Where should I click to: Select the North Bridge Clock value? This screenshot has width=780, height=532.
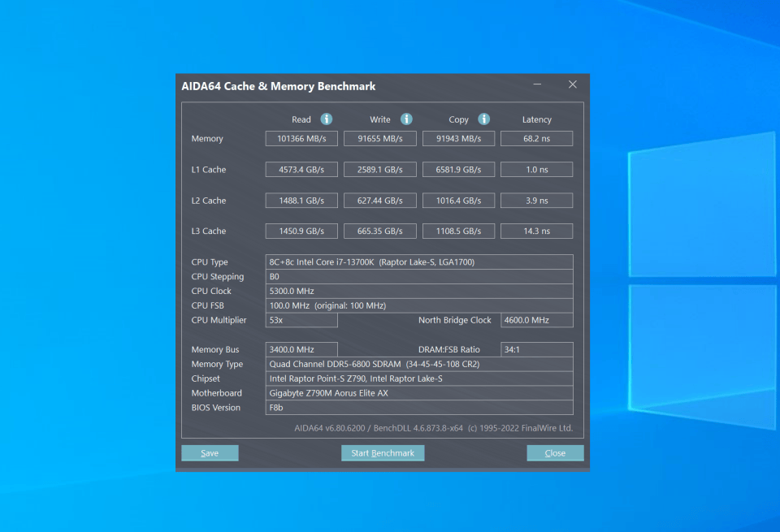[x=536, y=321]
